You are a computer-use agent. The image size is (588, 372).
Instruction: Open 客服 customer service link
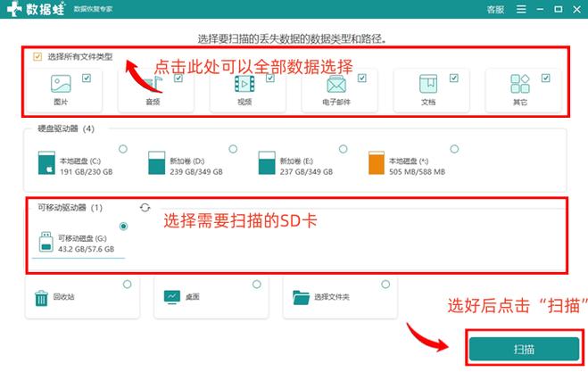pyautogui.click(x=495, y=10)
